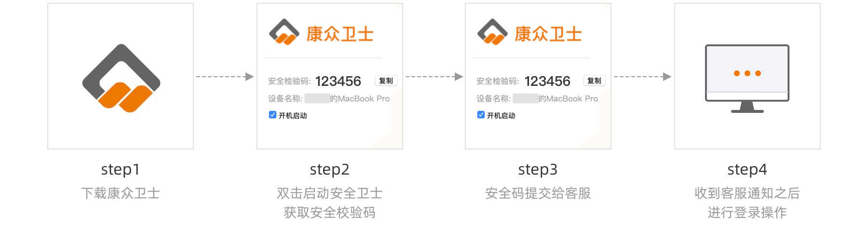Select the 123456 security code in step2

pyautogui.click(x=338, y=81)
